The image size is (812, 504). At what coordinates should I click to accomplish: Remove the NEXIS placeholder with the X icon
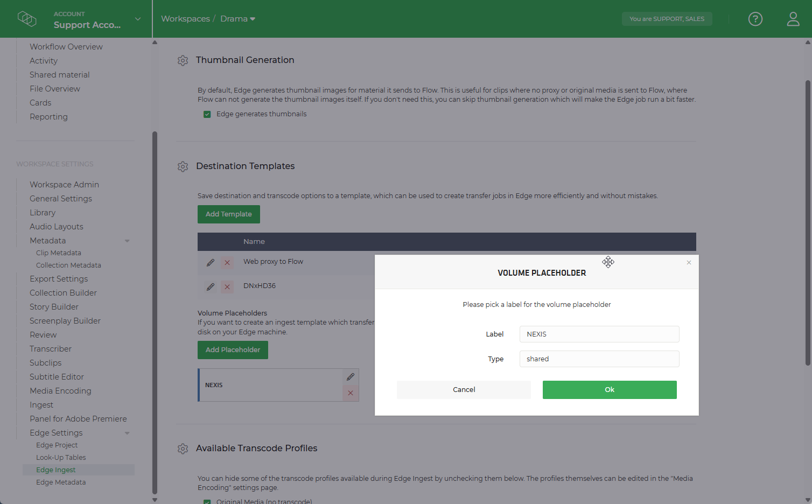351,393
